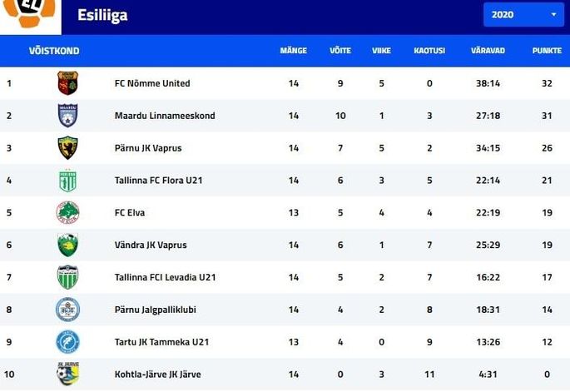Open the FC Nõmme United team link
The height and width of the screenshot is (392, 570).
[x=152, y=83]
